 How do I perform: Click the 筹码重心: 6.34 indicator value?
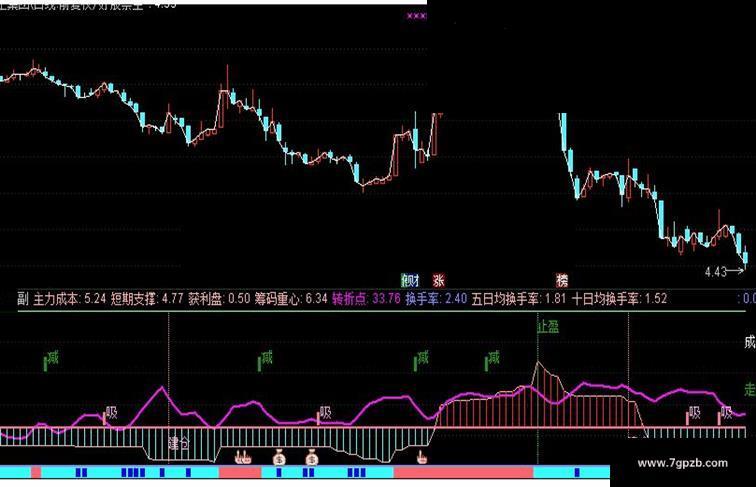point(291,299)
